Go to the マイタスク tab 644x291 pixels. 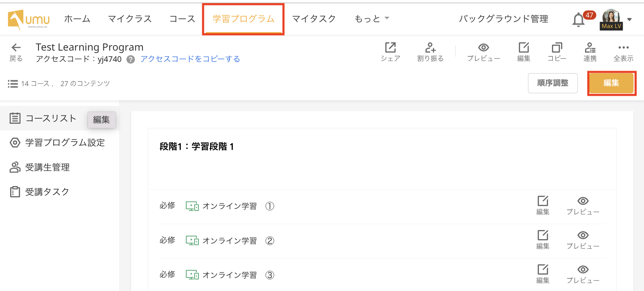(x=314, y=19)
